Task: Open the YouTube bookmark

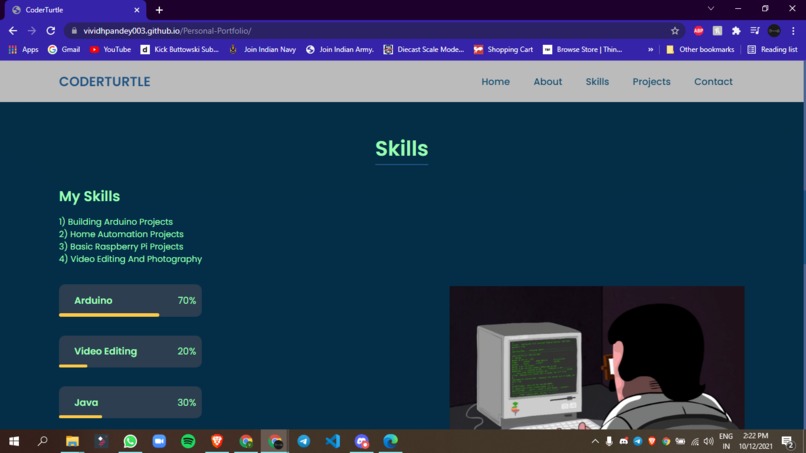Action: pos(111,49)
